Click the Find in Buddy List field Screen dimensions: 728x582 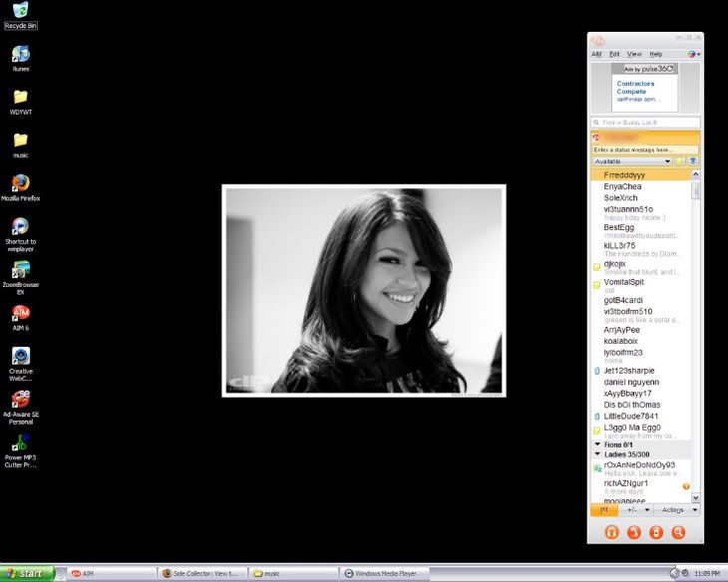pos(644,122)
